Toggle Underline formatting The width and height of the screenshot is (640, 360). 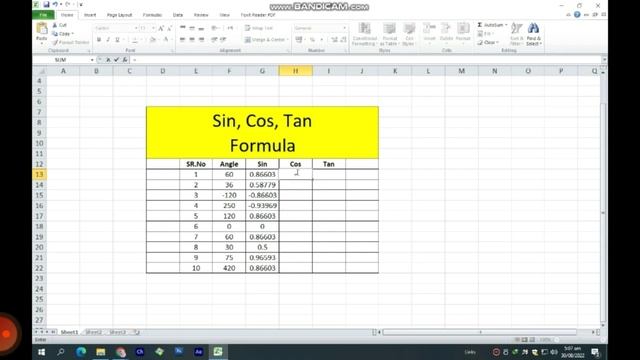pos(117,40)
